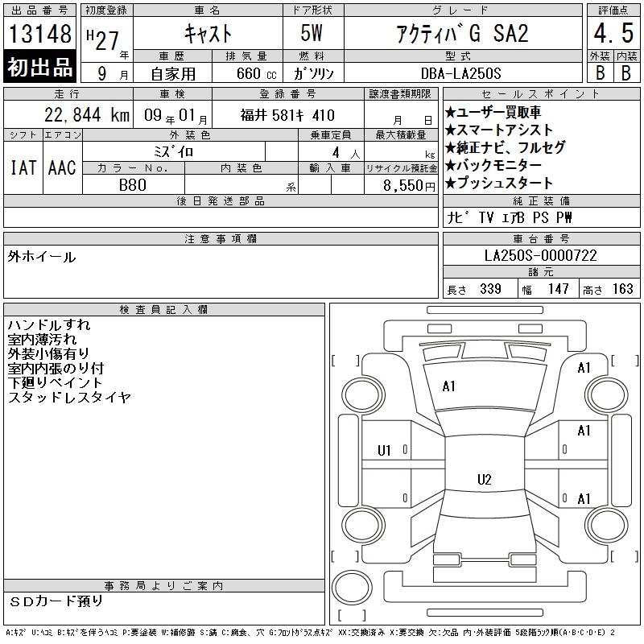Click the color number B80 field
The image size is (644, 644).
point(133,184)
